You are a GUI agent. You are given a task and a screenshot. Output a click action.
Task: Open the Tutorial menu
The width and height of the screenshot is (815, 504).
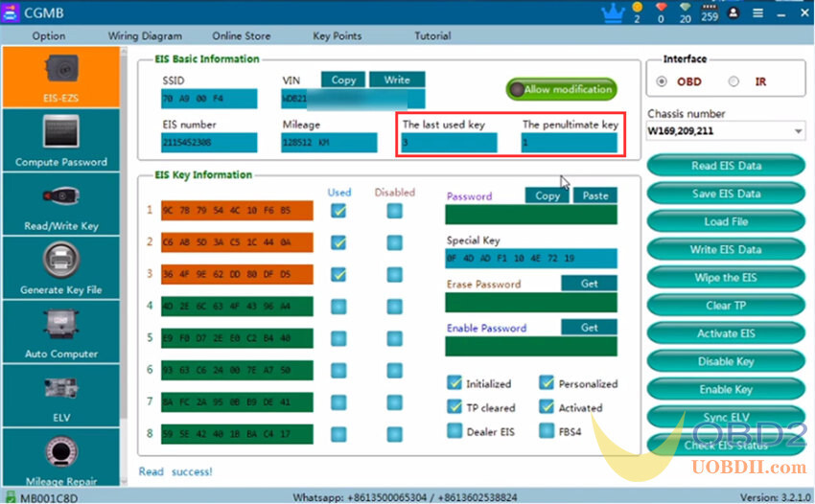pyautogui.click(x=432, y=35)
